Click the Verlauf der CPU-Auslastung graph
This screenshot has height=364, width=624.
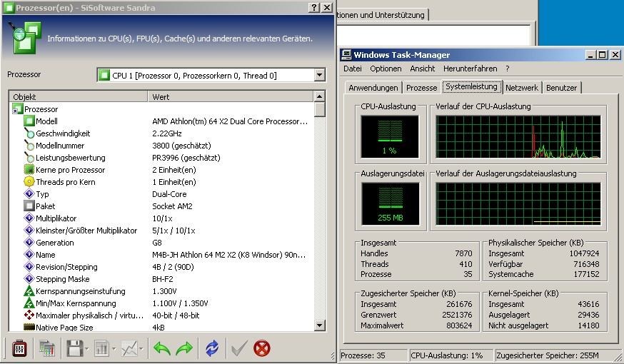pyautogui.click(x=518, y=137)
